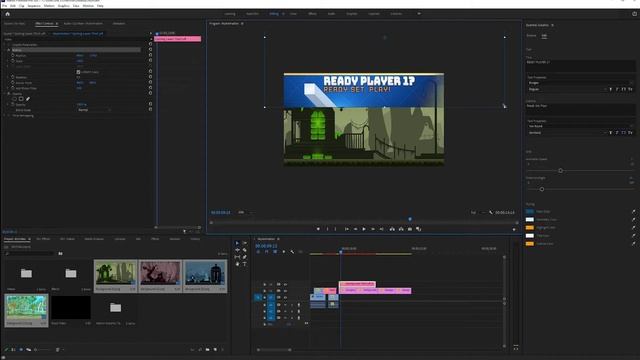This screenshot has height=360, width=640.
Task: Select the Razor tool
Action: [x=244, y=250]
